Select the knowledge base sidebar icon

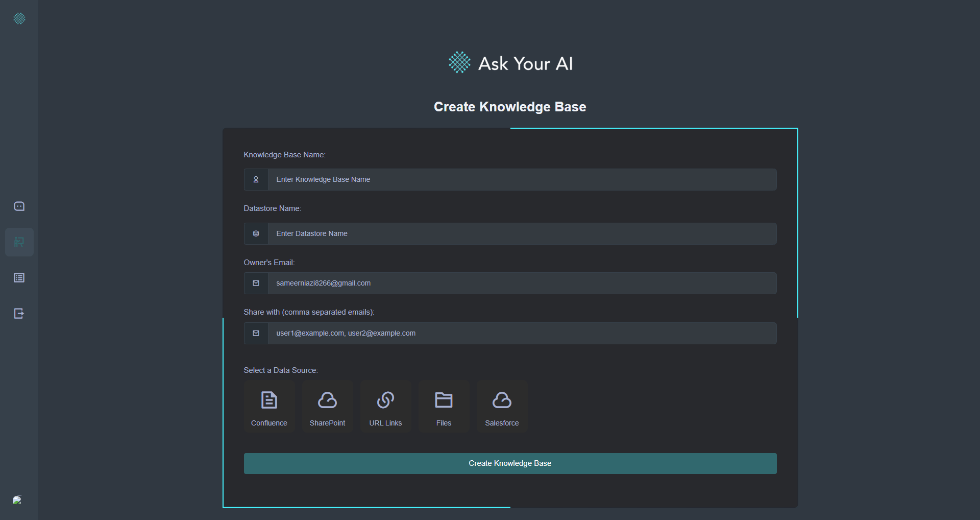click(x=19, y=242)
